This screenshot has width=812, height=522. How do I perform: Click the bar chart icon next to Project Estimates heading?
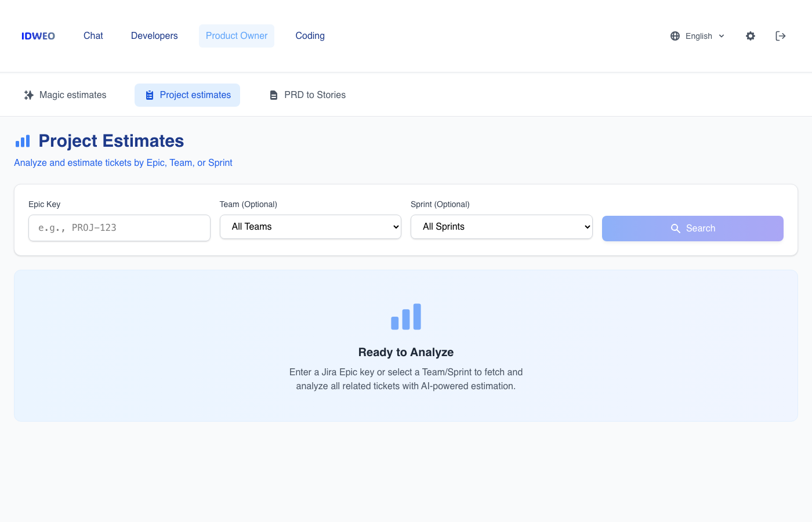(x=23, y=140)
